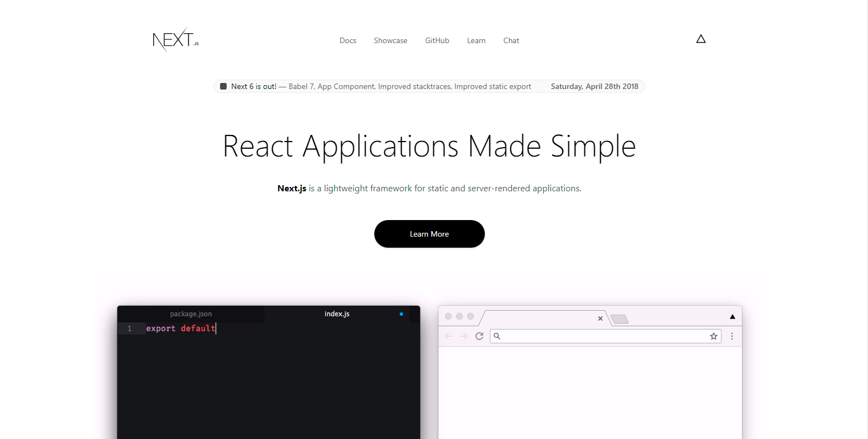The width and height of the screenshot is (868, 439).
Task: Open the Chat link
Action: 511,40
